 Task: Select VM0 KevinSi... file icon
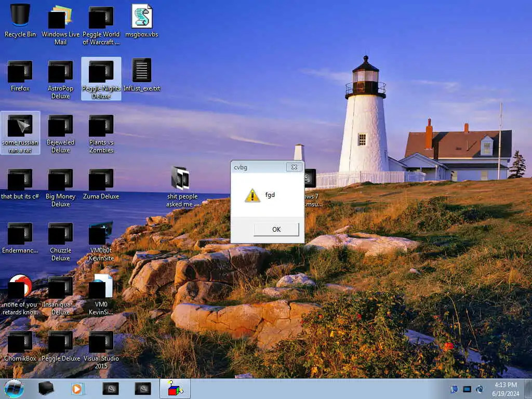click(x=101, y=295)
